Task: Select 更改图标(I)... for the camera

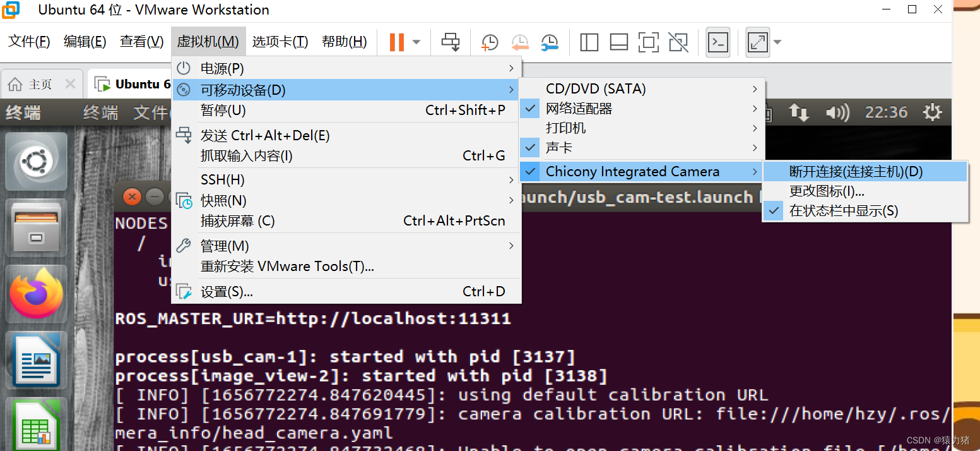Action: (865, 191)
